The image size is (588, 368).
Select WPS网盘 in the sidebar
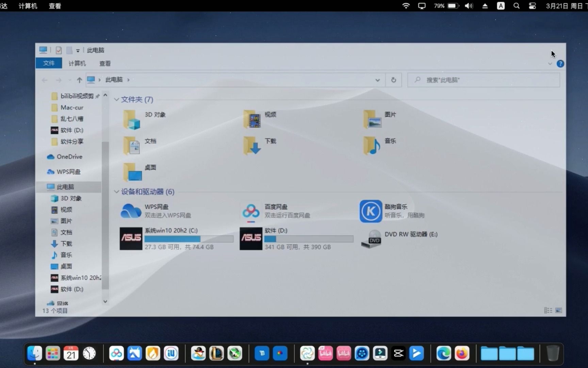pyautogui.click(x=64, y=172)
